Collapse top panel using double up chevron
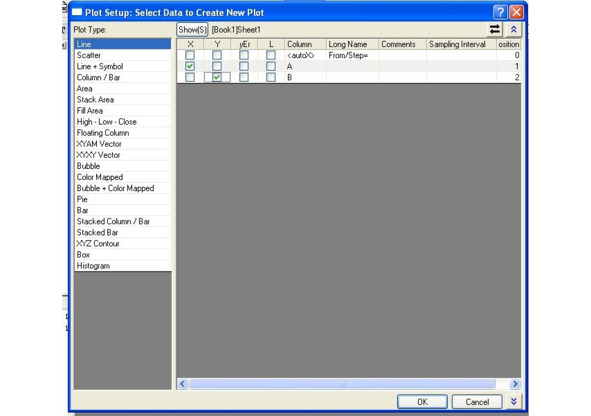 coord(513,29)
